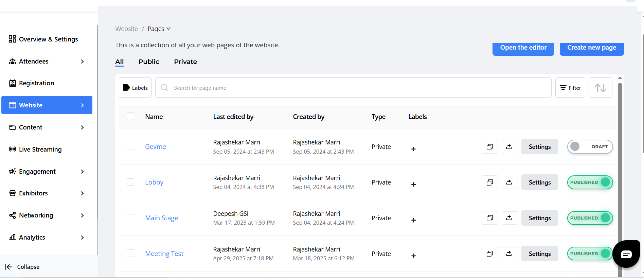This screenshot has width=644, height=278.
Task: Export the Gevme page via share icon
Action: tap(509, 147)
